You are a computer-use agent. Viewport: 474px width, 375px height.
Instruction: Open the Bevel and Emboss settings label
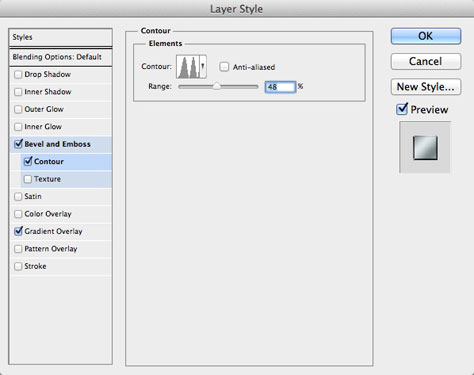[x=58, y=144]
